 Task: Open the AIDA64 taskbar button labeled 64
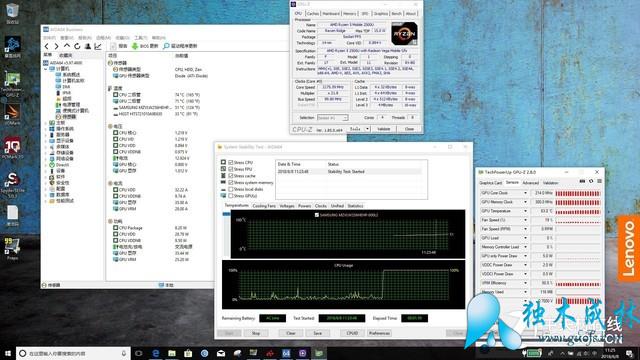tap(286, 353)
